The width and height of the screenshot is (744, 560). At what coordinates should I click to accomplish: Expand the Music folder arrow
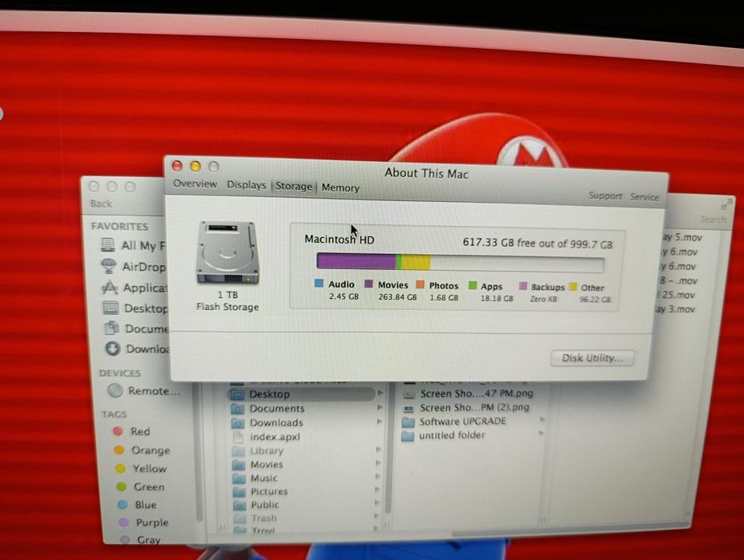378,476
